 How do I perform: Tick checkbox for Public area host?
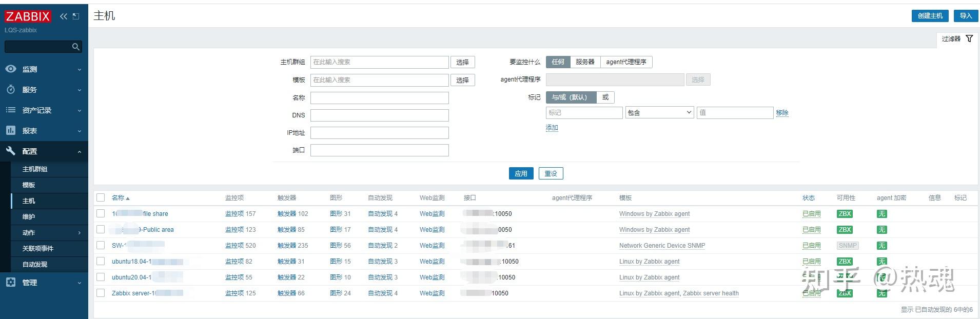[101, 229]
